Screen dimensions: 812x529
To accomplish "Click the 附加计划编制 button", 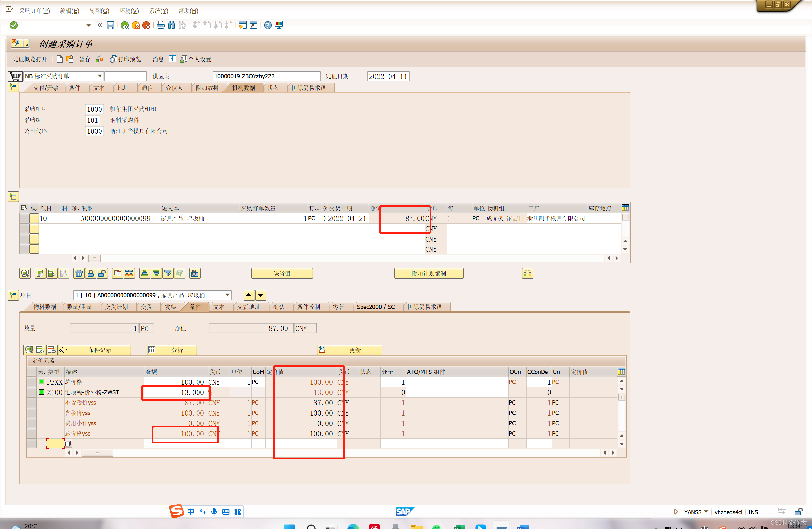I will [x=429, y=273].
